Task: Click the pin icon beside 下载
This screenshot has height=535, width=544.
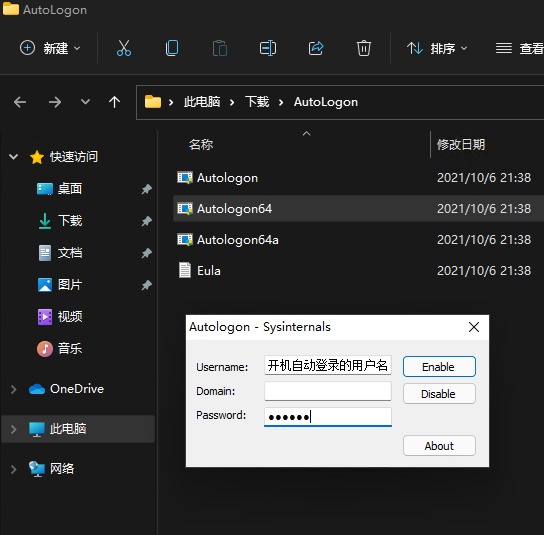Action: tap(146, 221)
